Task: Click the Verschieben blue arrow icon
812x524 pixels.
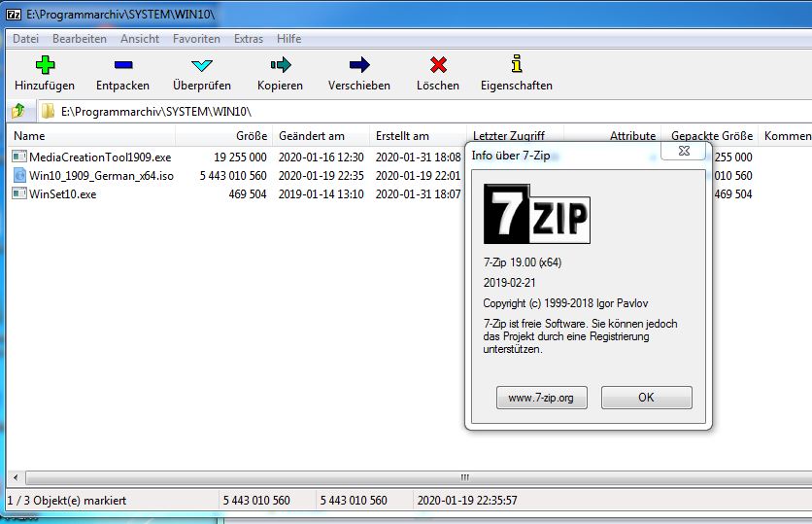Action: tap(359, 65)
